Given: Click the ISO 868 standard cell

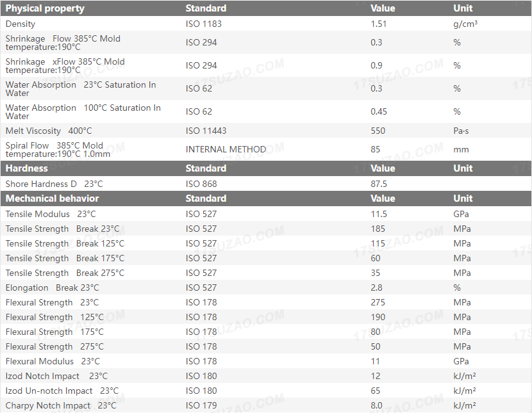Looking at the screenshot, I should point(201,184).
